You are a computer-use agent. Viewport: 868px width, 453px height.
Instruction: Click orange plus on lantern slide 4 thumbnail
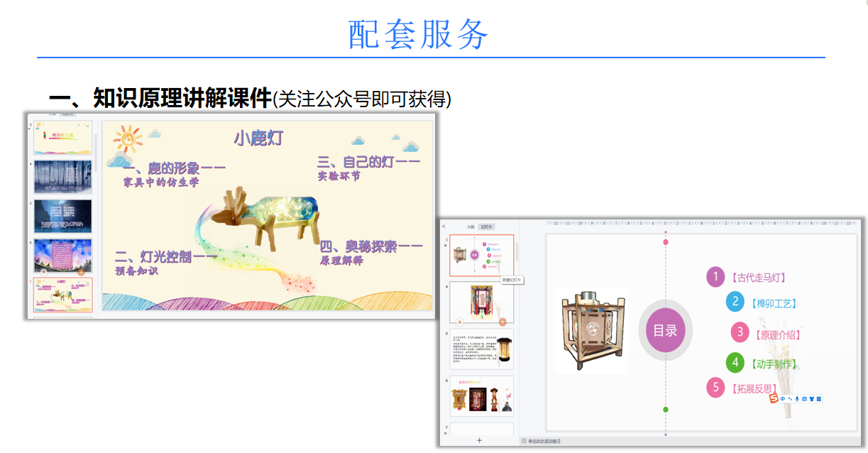tap(502, 322)
